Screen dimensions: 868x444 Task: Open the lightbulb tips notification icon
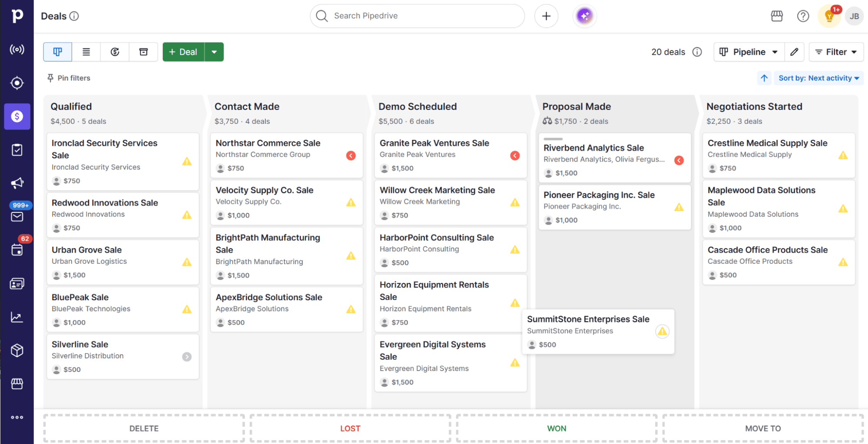829,17
